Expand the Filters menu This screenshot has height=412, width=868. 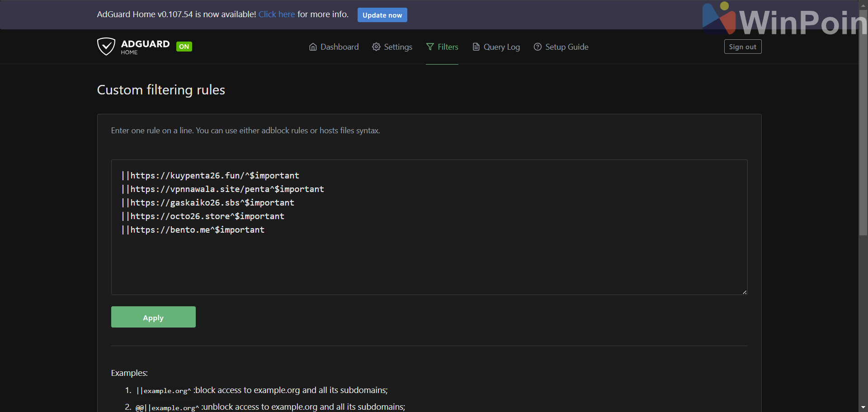click(x=448, y=47)
